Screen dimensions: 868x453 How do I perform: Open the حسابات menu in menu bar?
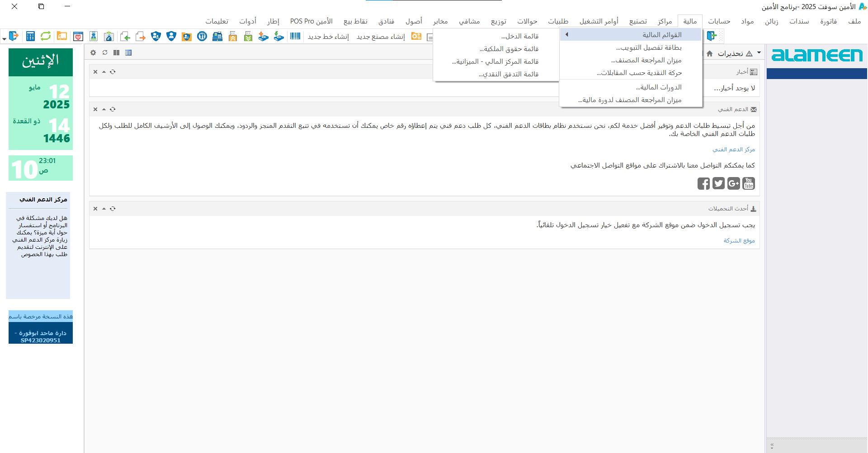click(719, 21)
